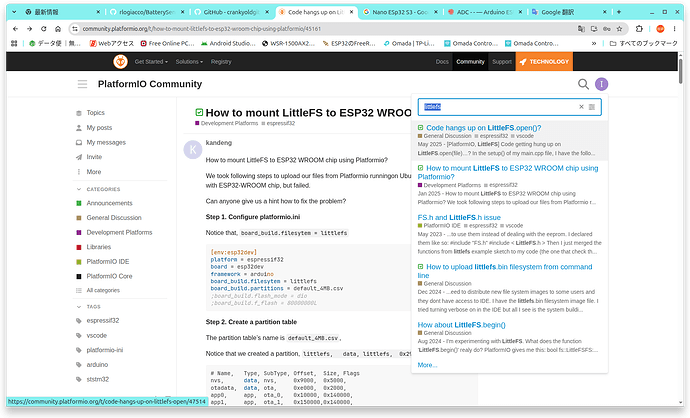Click More... search results link
The height and width of the screenshot is (418, 690).
pos(427,365)
